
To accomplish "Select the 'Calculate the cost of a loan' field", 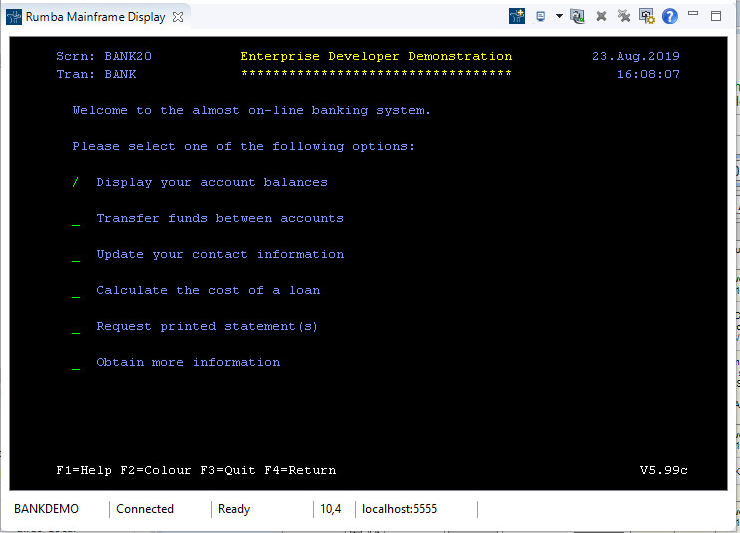I will click(x=76, y=291).
